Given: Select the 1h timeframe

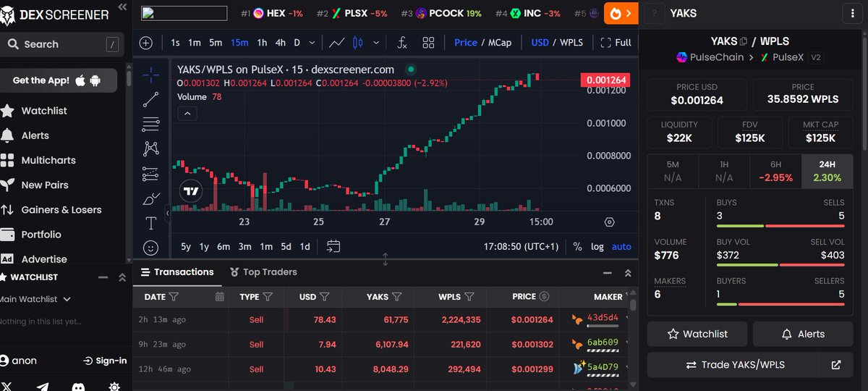Looking at the screenshot, I should point(262,43).
